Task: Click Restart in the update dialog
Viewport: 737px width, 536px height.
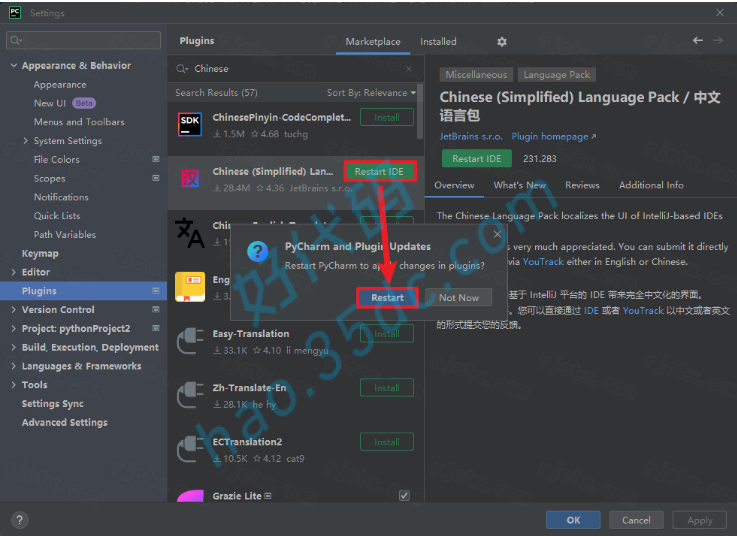Action: click(387, 298)
